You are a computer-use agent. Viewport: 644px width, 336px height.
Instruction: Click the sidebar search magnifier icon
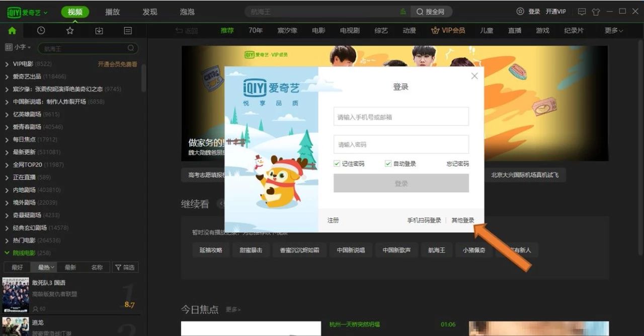131,48
